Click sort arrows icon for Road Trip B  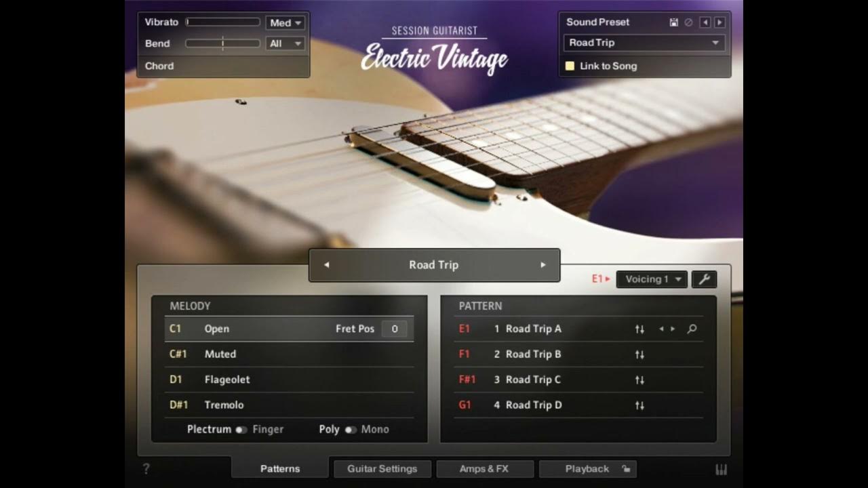pyautogui.click(x=639, y=354)
